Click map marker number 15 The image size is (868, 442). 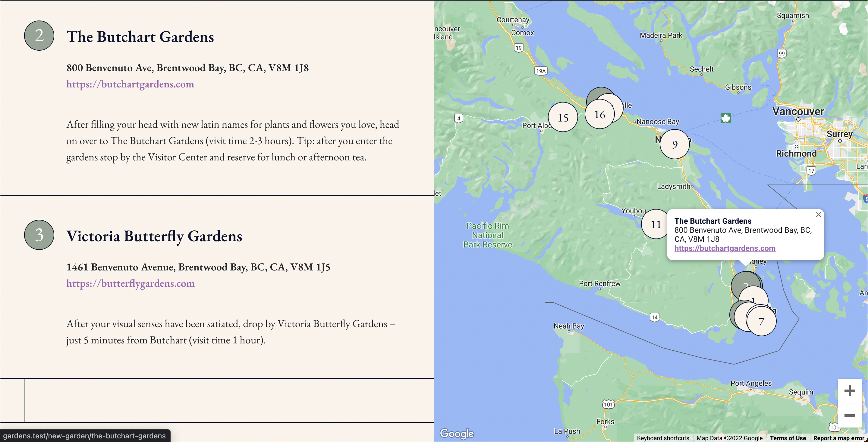pyautogui.click(x=563, y=117)
